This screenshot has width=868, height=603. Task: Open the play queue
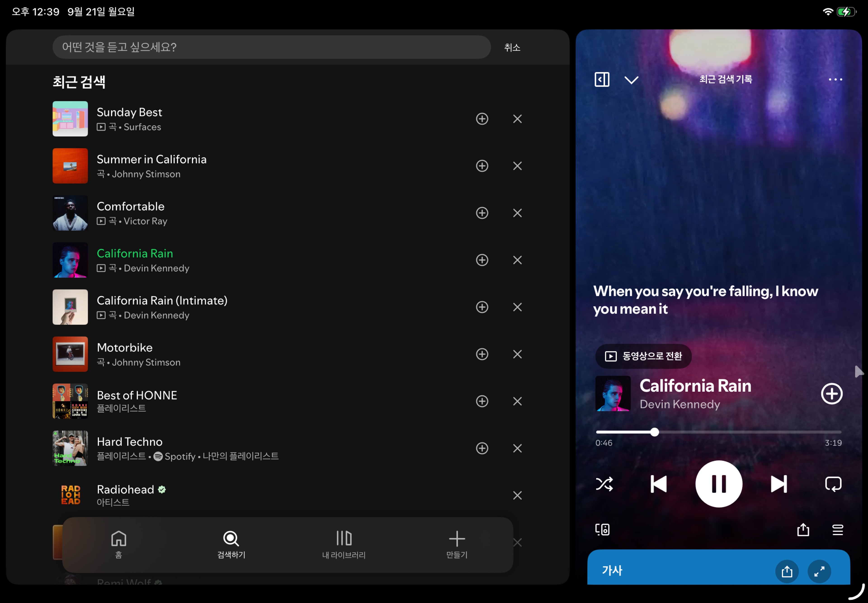[837, 530]
